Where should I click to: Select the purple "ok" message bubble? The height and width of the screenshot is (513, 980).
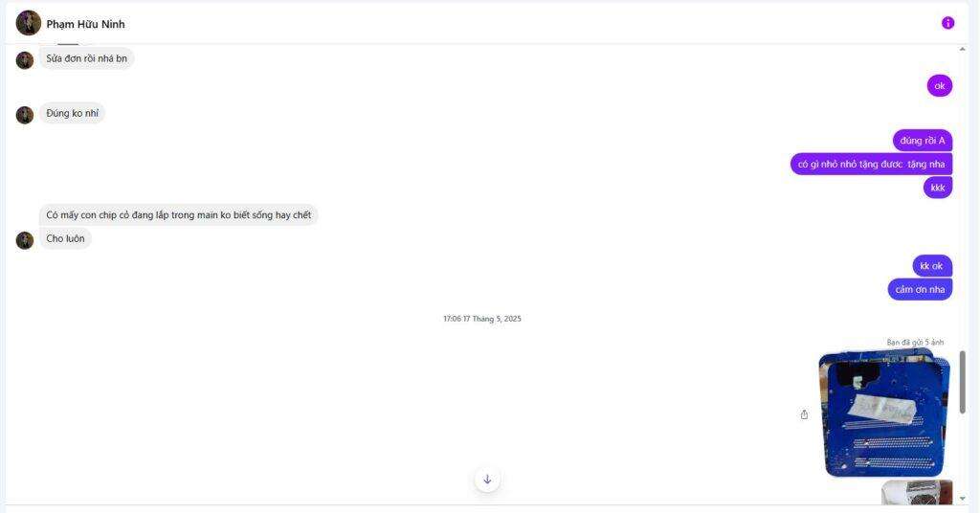940,85
